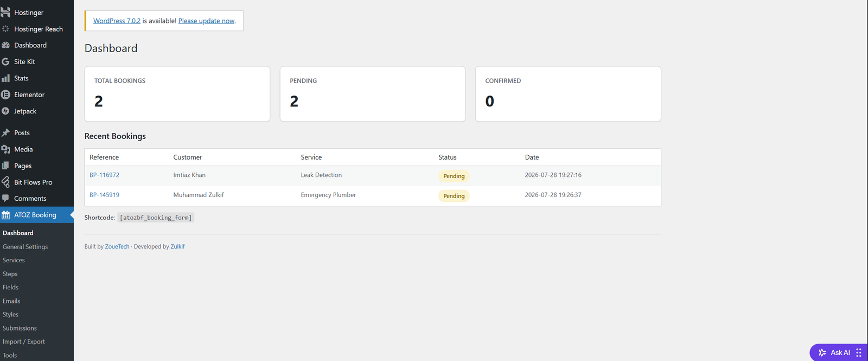This screenshot has height=361, width=868.
Task: Click the date 2026-07-28 19:26:37
Action: [x=553, y=195]
